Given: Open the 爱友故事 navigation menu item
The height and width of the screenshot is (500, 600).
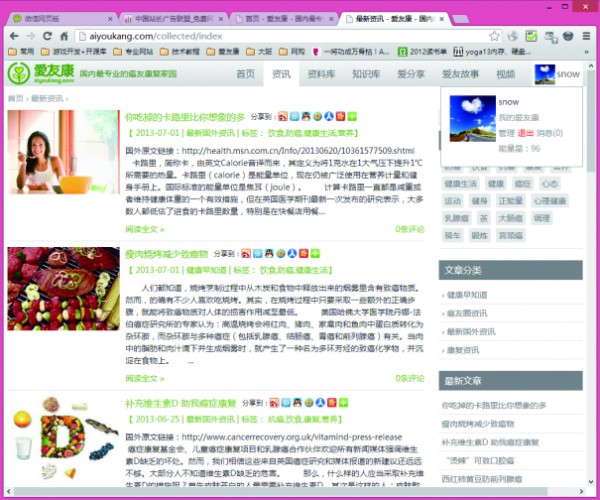Looking at the screenshot, I should [461, 74].
